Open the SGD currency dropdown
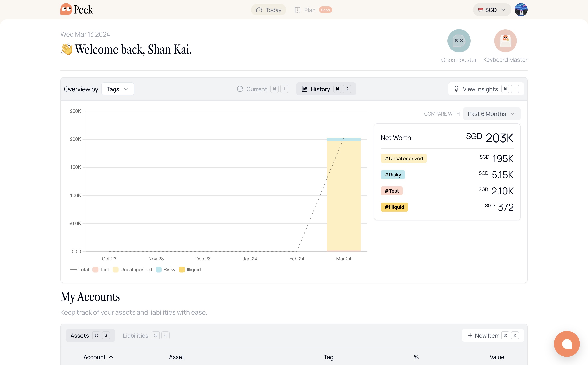This screenshot has height=365, width=588. [x=491, y=10]
